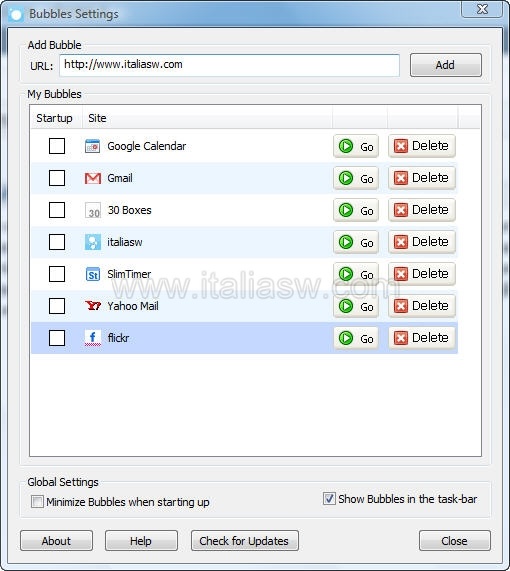The image size is (510, 571).
Task: Toggle Minimize Bubbles when starting up
Action: [37, 502]
